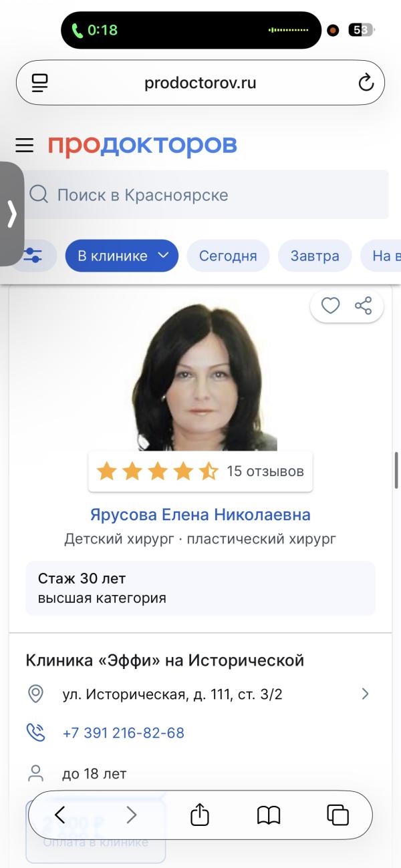The height and width of the screenshot is (868, 401).
Task: Open the Safari page settings icon in the address bar
Action: point(40,83)
